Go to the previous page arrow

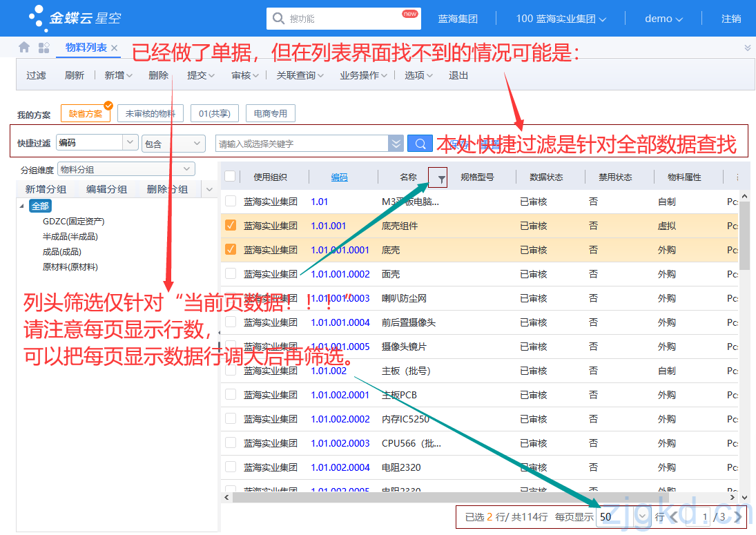pyautogui.click(x=674, y=517)
